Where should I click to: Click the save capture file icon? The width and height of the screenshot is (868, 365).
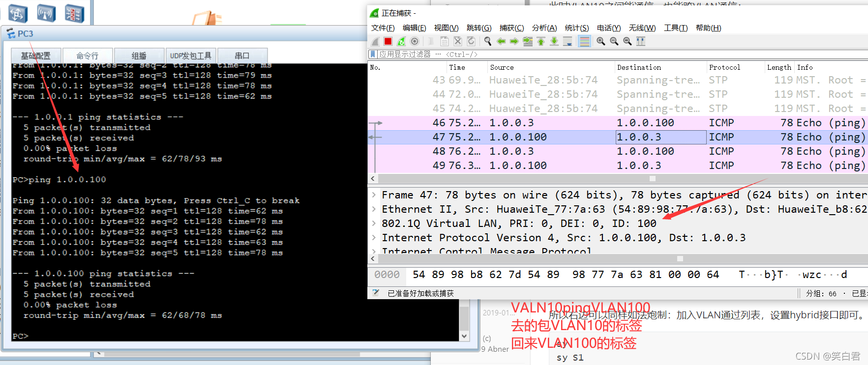click(445, 41)
